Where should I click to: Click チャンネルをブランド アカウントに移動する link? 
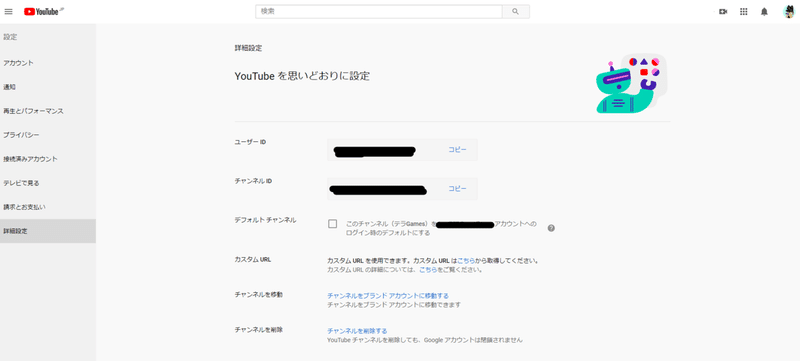388,296
